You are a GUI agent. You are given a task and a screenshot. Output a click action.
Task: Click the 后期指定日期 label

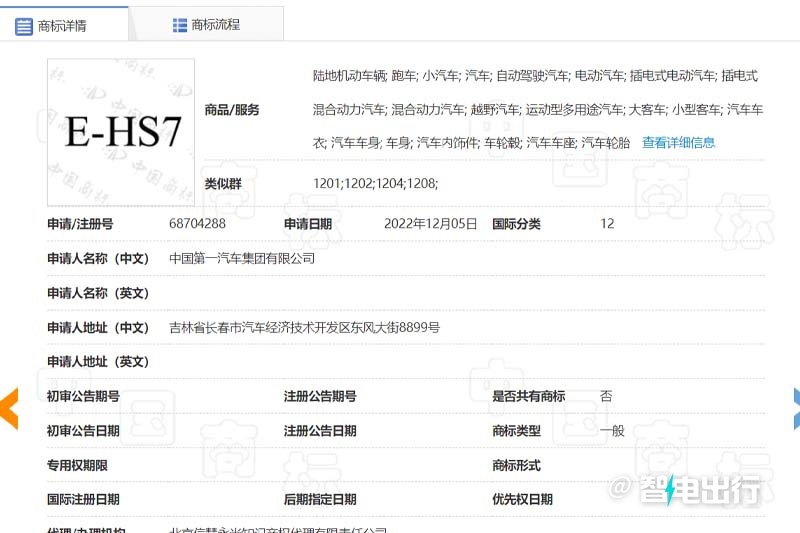pos(320,499)
